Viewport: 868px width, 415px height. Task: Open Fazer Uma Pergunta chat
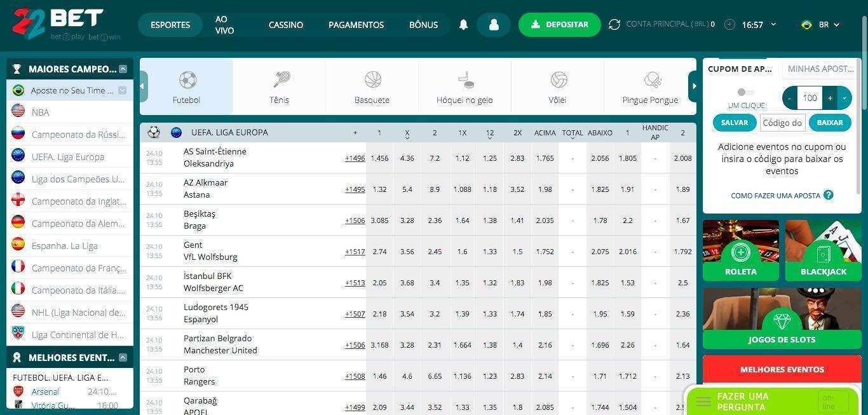[773, 401]
